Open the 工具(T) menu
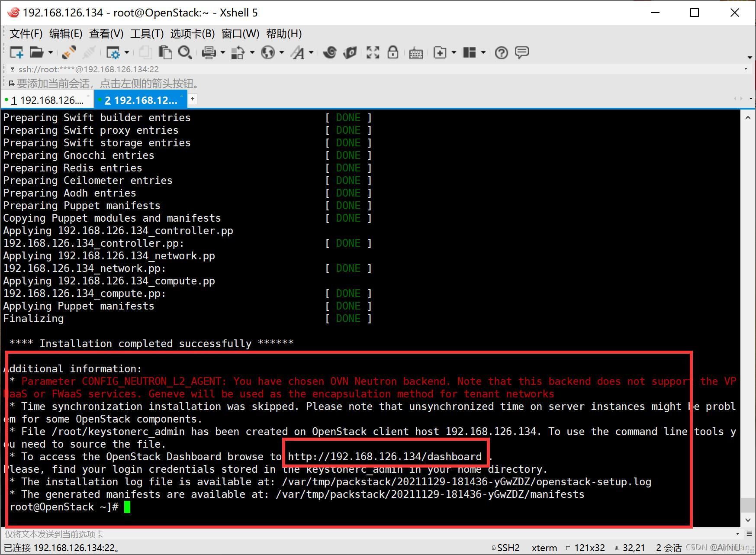Viewport: 756px width, 555px height. 147,34
